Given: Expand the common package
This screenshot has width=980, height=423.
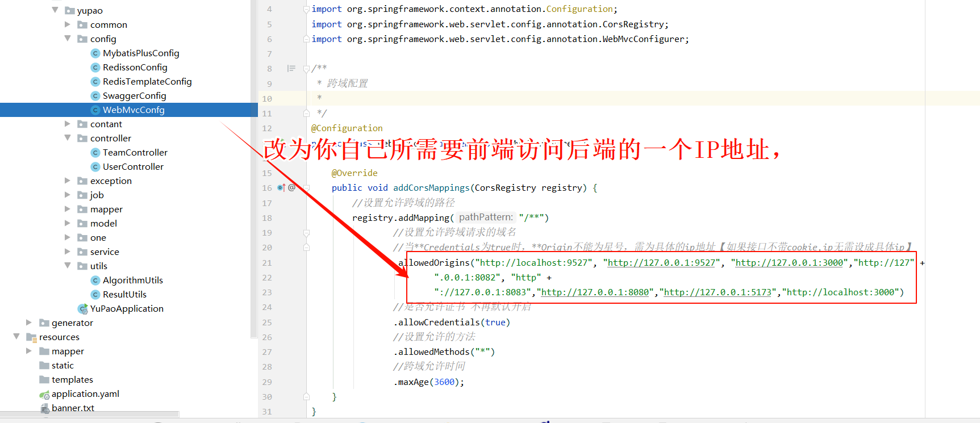Looking at the screenshot, I should 68,24.
